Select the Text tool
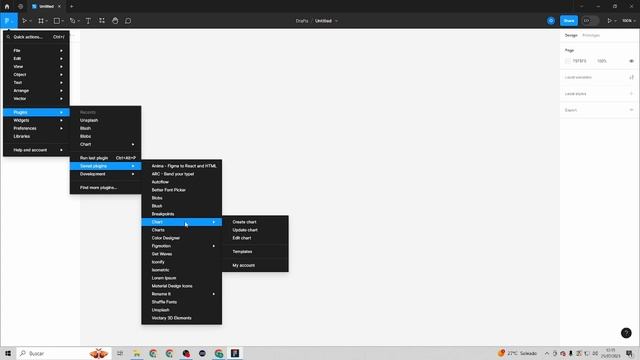Viewport: 640px width, 360px height. (x=88, y=20)
